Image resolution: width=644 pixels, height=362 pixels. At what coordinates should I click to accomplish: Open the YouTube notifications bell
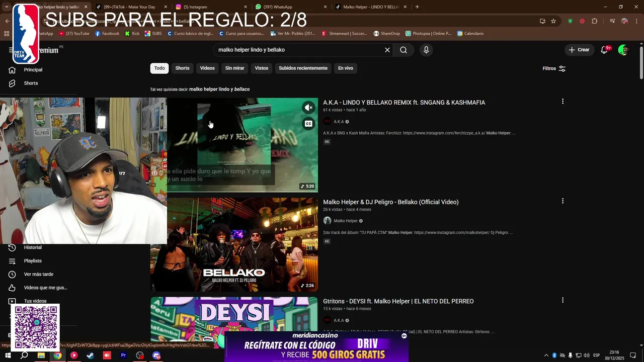coord(604,50)
